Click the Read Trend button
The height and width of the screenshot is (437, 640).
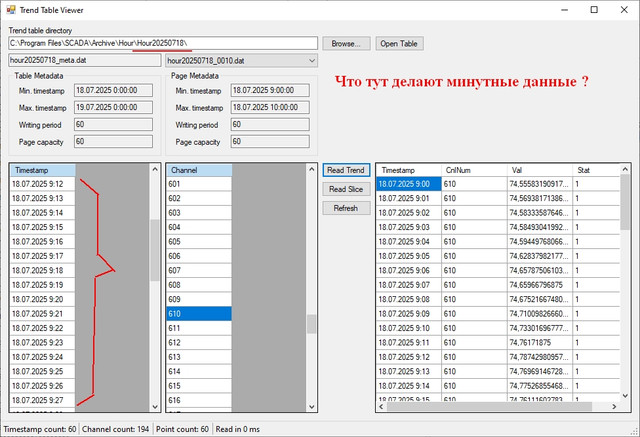(346, 170)
